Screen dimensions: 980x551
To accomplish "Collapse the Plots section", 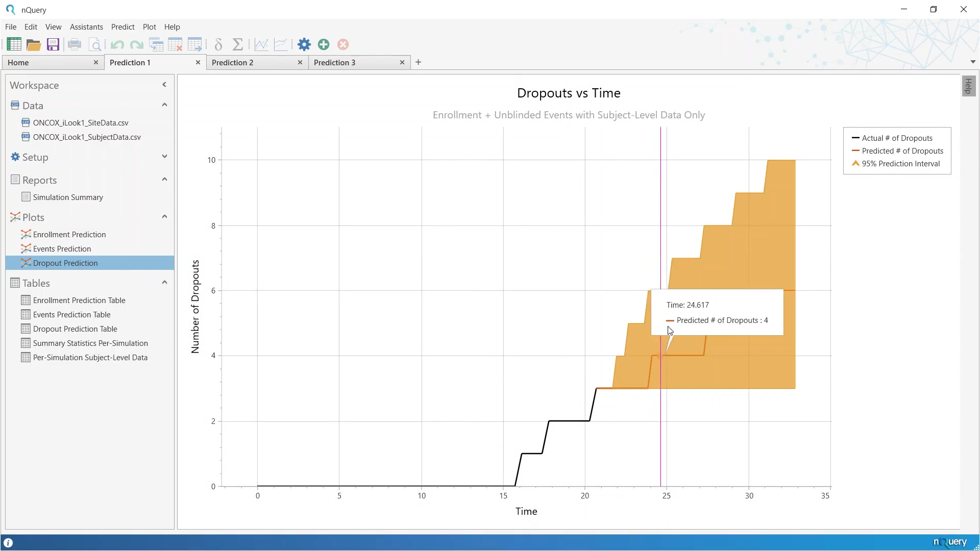I will point(164,217).
